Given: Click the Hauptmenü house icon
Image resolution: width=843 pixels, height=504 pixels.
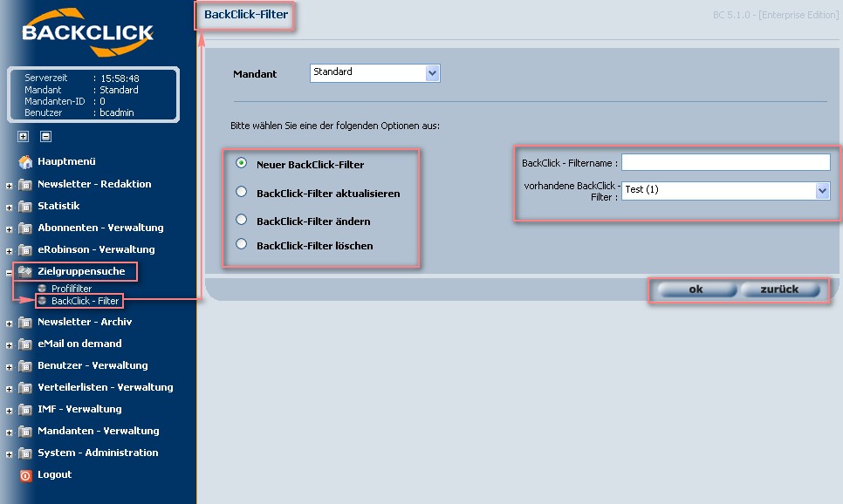Looking at the screenshot, I should click(25, 161).
